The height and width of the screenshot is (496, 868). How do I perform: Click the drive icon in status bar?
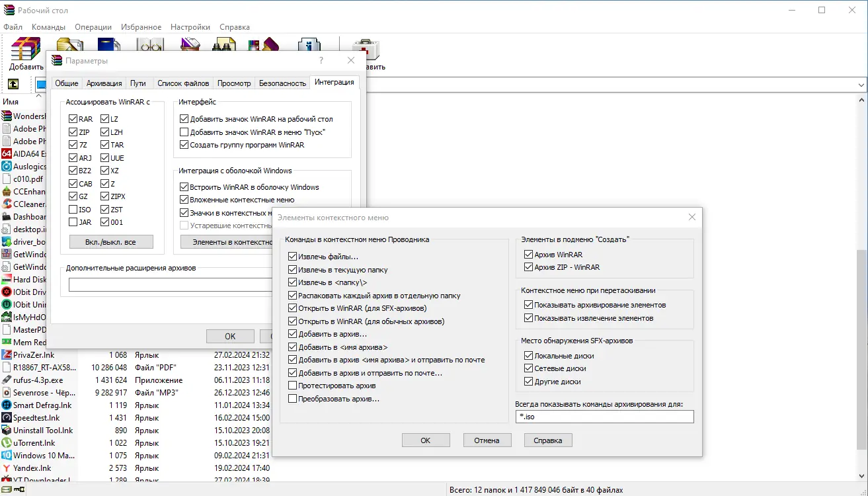click(7, 490)
